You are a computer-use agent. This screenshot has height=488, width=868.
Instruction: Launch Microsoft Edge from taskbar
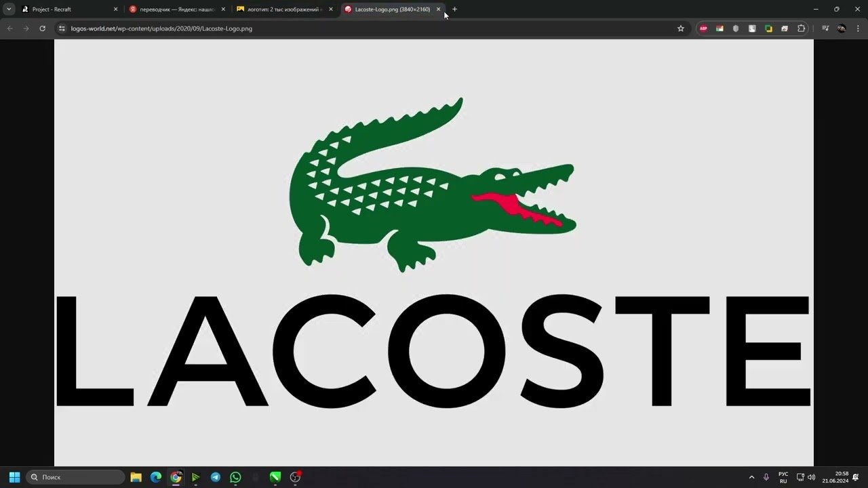[155, 477]
